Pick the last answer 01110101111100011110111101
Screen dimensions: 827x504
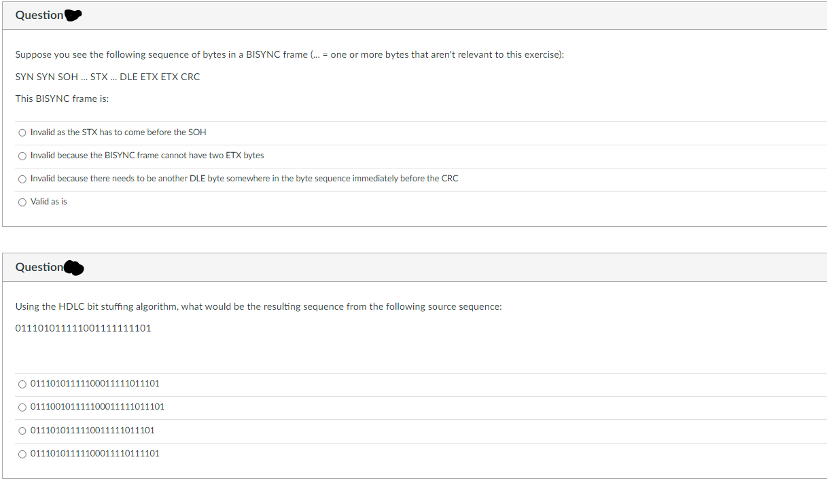[x=95, y=453]
